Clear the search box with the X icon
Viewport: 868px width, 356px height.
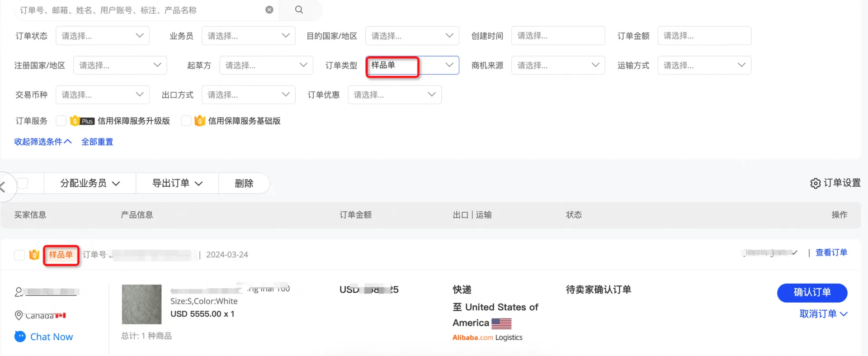point(269,9)
